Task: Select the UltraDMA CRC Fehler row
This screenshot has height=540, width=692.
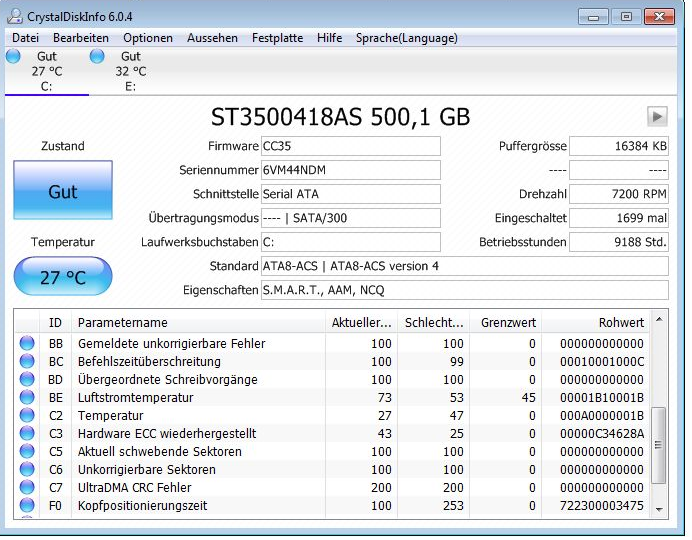Action: (x=332, y=488)
